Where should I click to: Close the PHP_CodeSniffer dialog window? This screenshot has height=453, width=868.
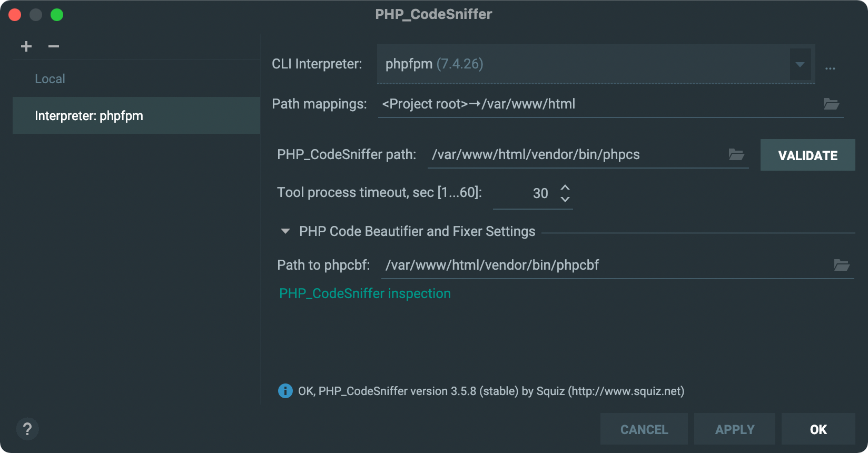click(15, 15)
